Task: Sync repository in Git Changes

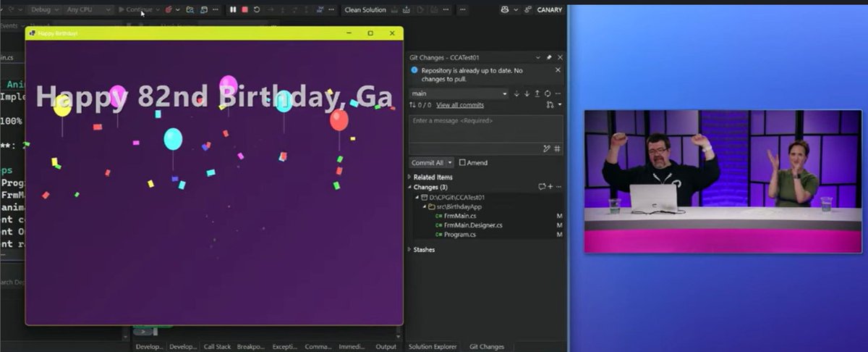Action: tap(548, 93)
